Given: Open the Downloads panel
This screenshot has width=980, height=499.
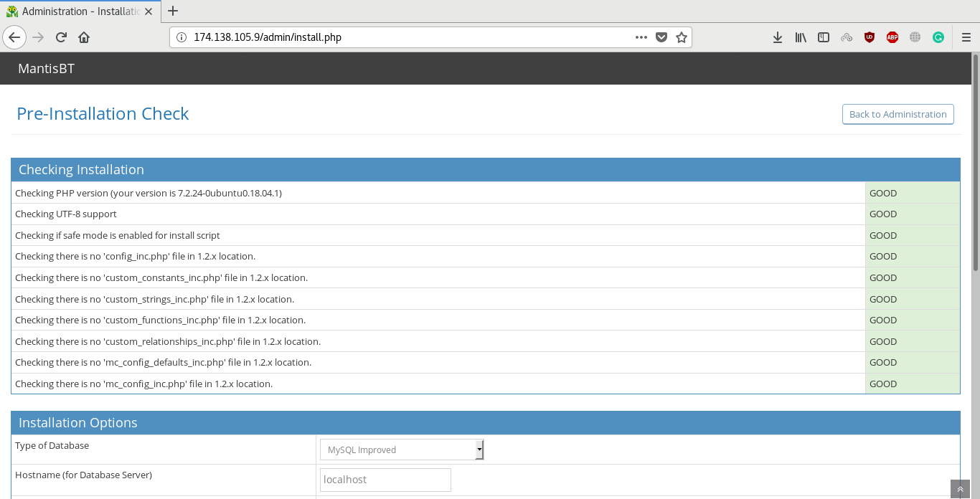Looking at the screenshot, I should tap(778, 37).
